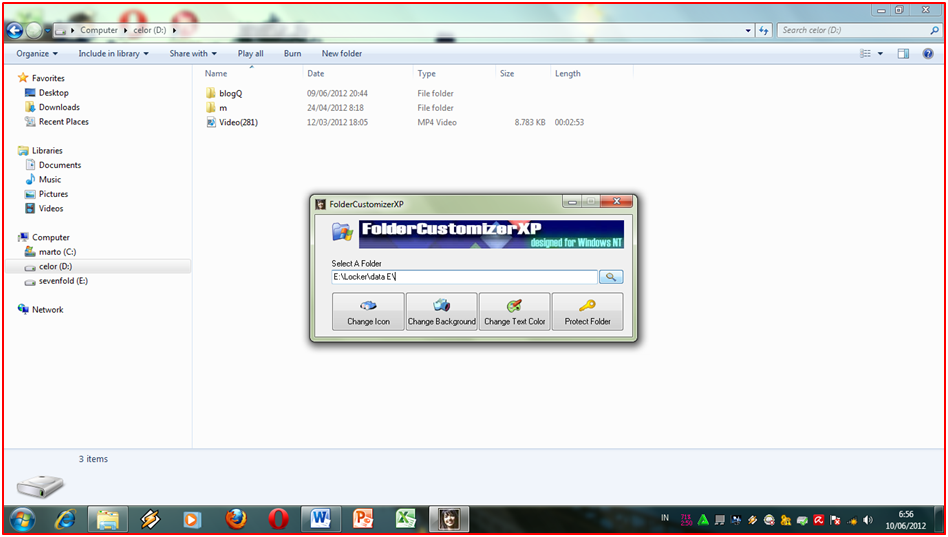Open Network in the navigation pane

[x=41, y=310]
